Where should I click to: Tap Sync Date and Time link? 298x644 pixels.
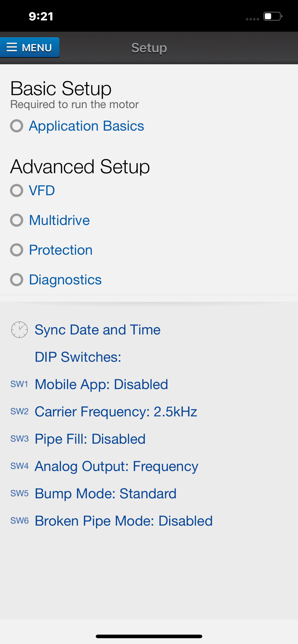tap(97, 330)
